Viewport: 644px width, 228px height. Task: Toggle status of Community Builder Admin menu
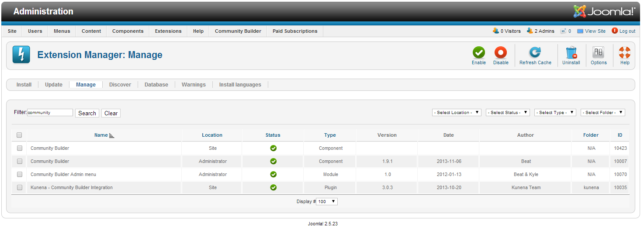pos(273,174)
